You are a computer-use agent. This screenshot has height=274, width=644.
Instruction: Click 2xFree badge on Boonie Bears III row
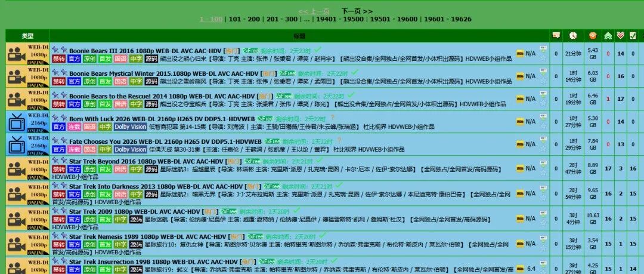(250, 51)
